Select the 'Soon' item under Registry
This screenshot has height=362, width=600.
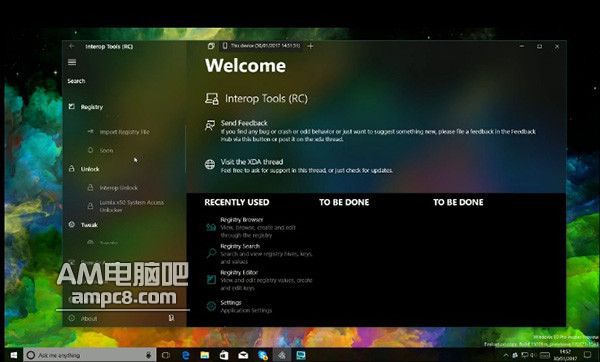[x=106, y=151]
